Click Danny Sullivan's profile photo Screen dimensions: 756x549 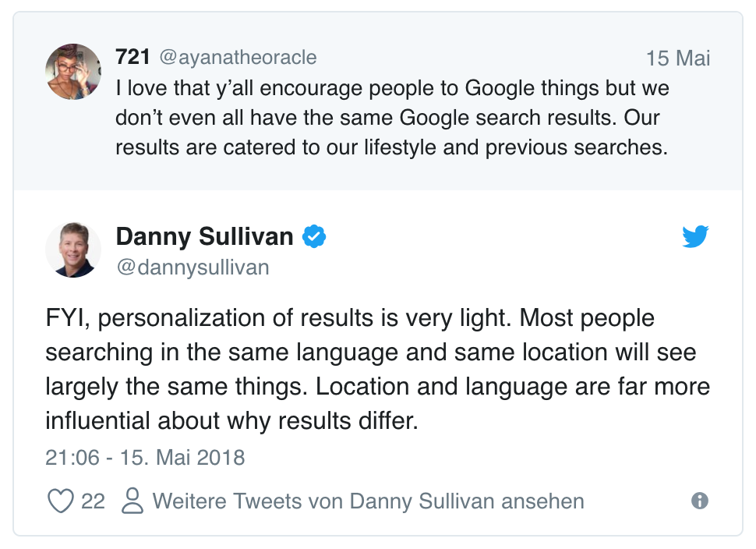pyautogui.click(x=73, y=250)
